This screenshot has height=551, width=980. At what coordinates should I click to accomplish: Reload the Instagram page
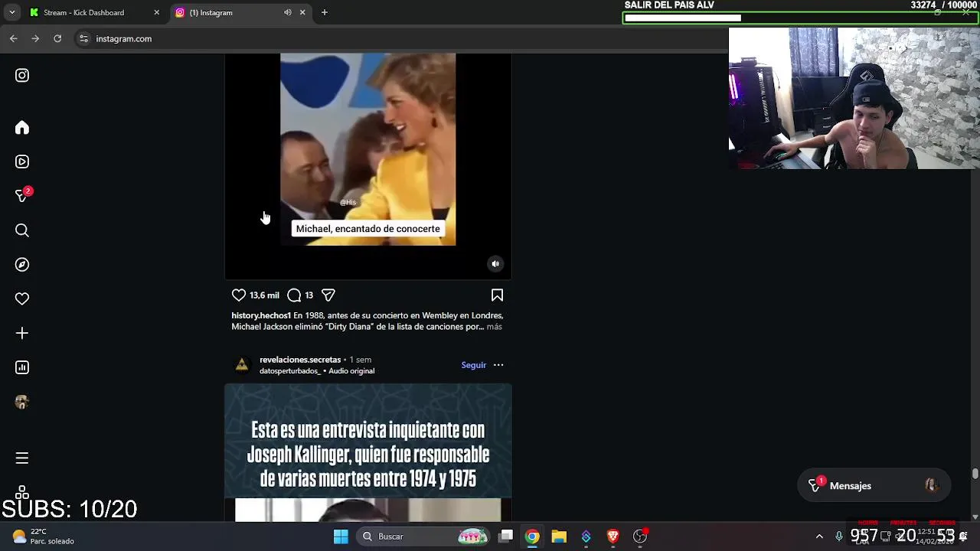click(57, 38)
